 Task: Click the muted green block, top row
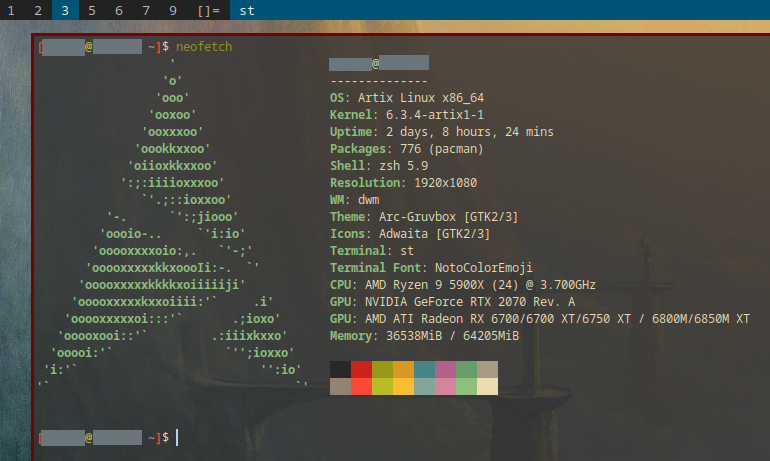pos(467,370)
